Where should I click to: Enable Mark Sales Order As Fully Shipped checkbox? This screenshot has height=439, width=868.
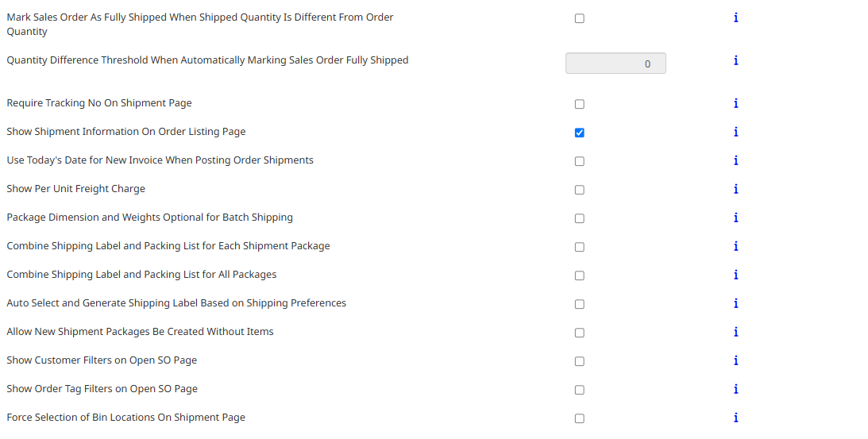(580, 18)
